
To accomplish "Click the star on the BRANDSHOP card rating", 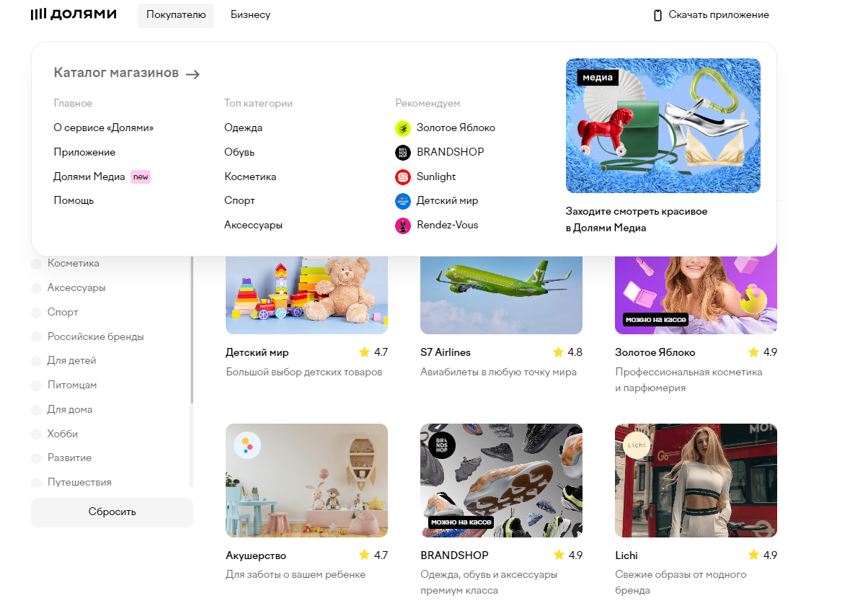I will point(559,555).
